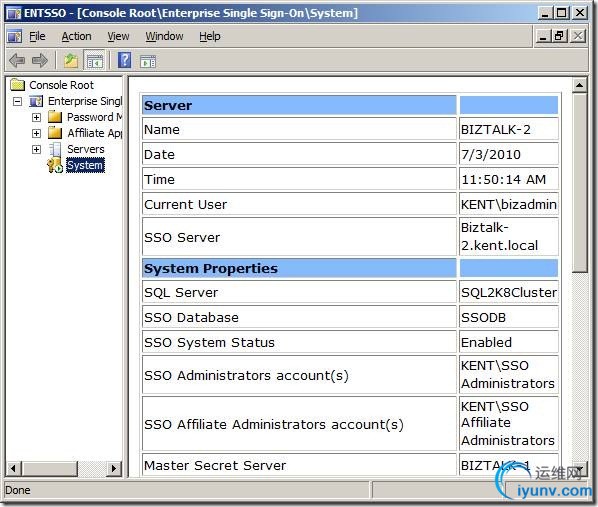Image resolution: width=598 pixels, height=507 pixels.
Task: Click the Affiliate Applications folder icon
Action: pyautogui.click(x=55, y=133)
